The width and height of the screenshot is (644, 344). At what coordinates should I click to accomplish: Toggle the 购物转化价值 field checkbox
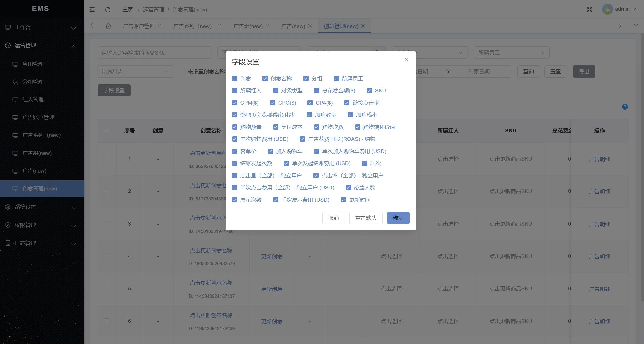[x=358, y=127]
